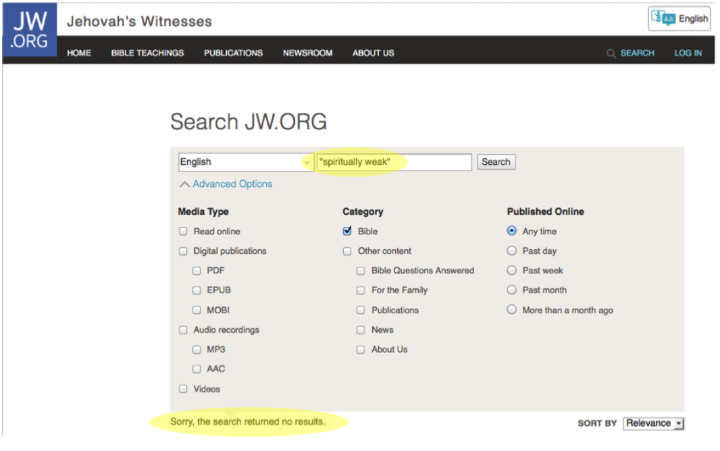
Task: Check the Publications category checkbox
Action: point(361,310)
